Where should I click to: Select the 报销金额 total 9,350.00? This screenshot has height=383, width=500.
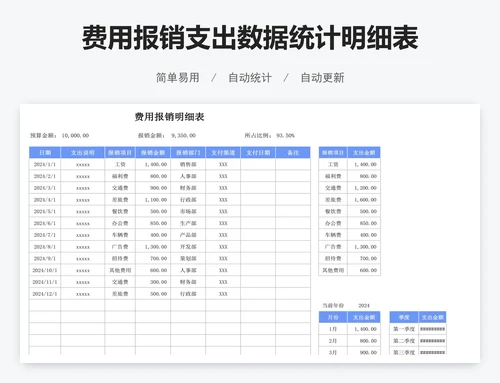coord(183,136)
